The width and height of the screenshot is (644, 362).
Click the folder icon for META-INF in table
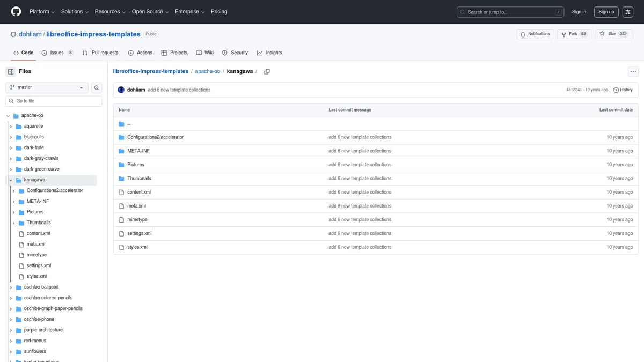click(121, 151)
